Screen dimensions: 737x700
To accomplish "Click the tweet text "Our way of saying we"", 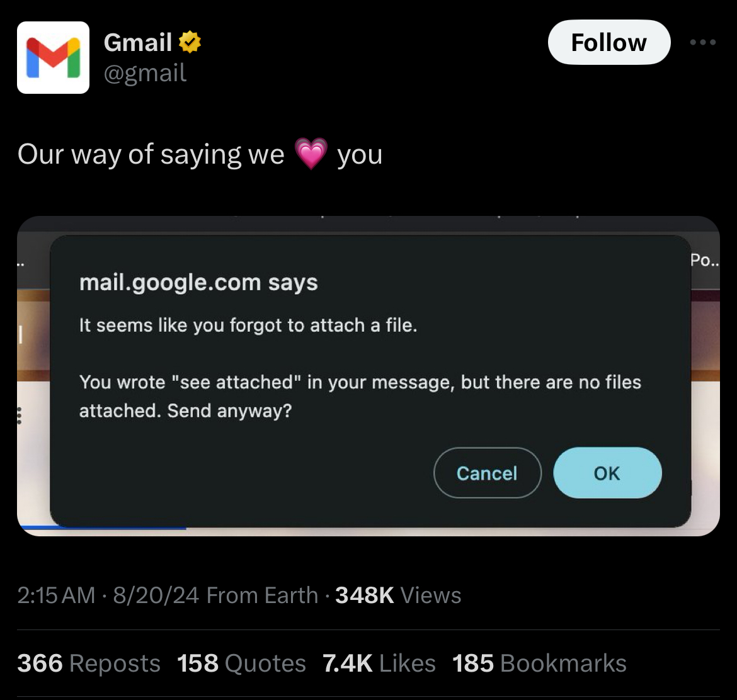I will point(151,154).
